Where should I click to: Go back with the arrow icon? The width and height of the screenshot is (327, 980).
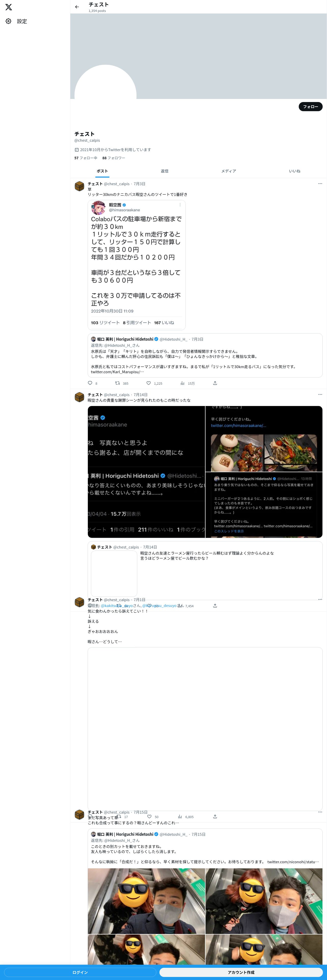(77, 7)
